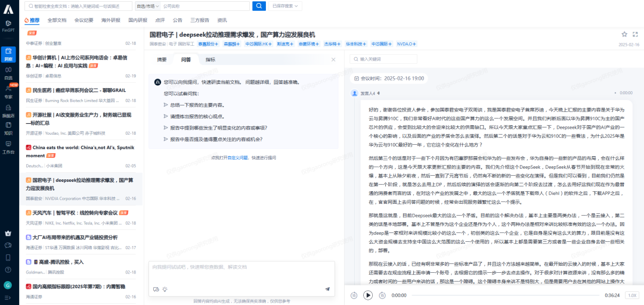Open the help question mark icon
Image resolution: width=644 pixels, height=305 pixels.
click(8, 270)
